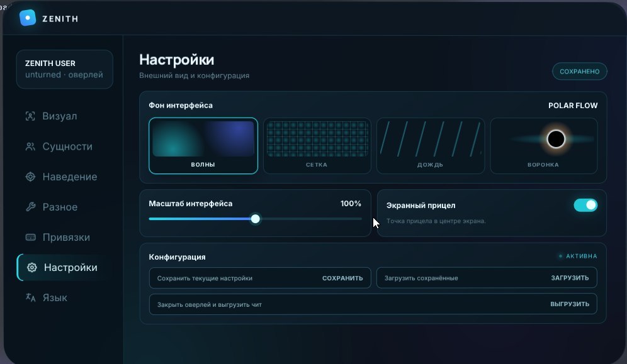This screenshot has height=364, width=627.
Task: Click the Настройки page heading
Action: pyautogui.click(x=176, y=60)
